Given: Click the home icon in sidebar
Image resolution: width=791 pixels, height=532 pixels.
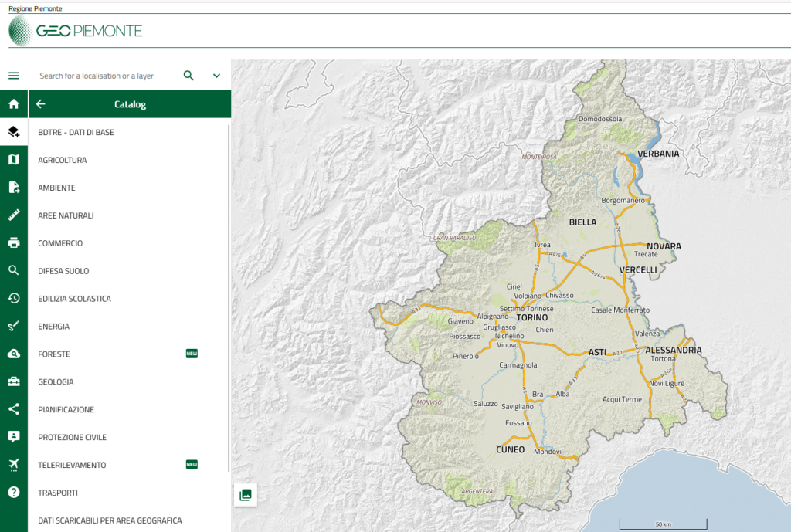Looking at the screenshot, I should (14, 104).
